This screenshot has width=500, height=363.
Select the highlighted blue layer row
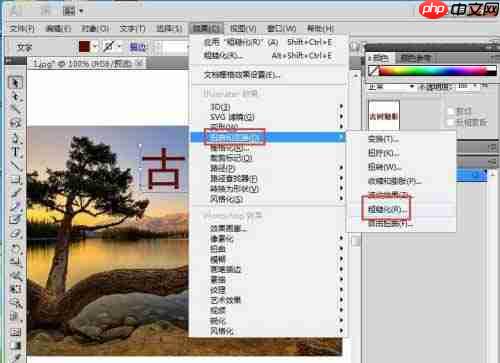(x=472, y=175)
